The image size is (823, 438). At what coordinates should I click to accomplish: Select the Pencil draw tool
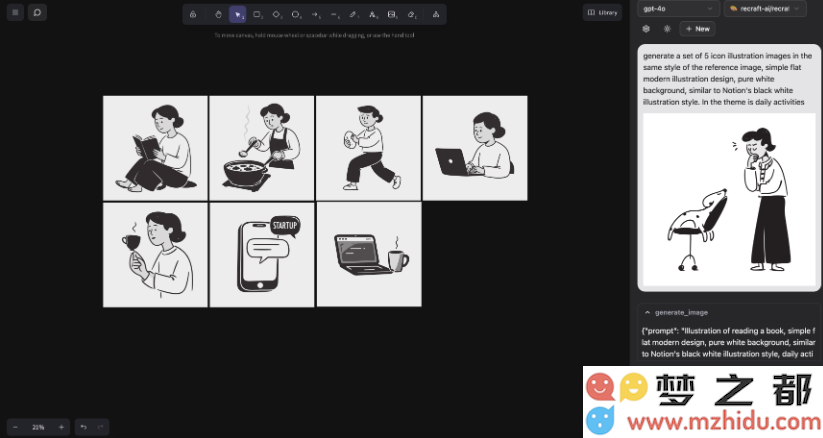[353, 14]
